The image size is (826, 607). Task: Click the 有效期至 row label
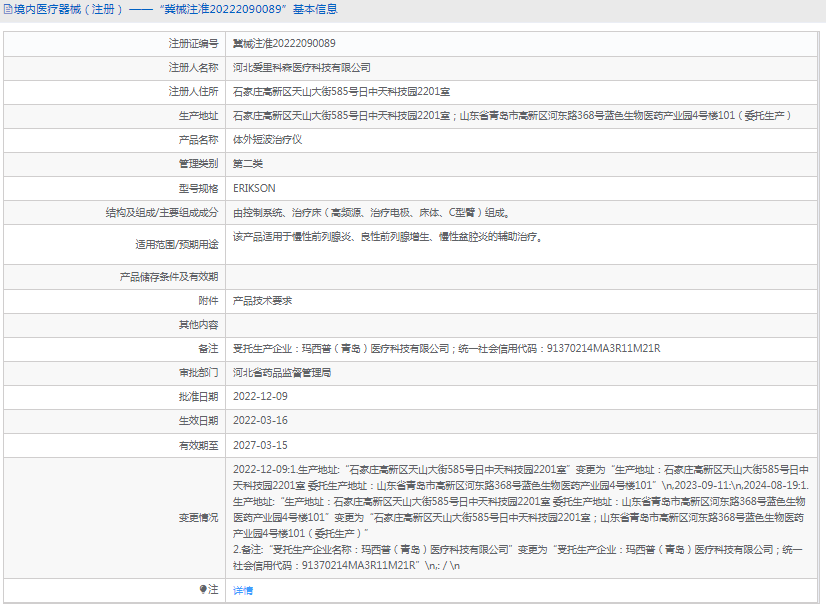198,446
